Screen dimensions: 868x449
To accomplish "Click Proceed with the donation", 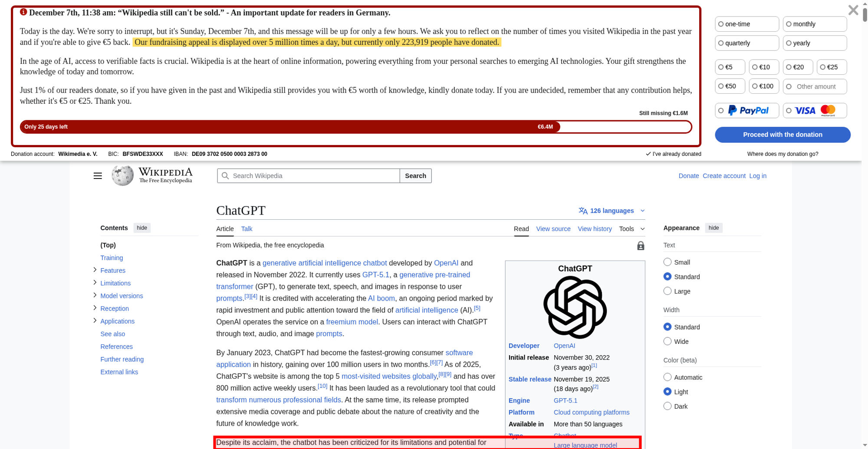I will (783, 135).
